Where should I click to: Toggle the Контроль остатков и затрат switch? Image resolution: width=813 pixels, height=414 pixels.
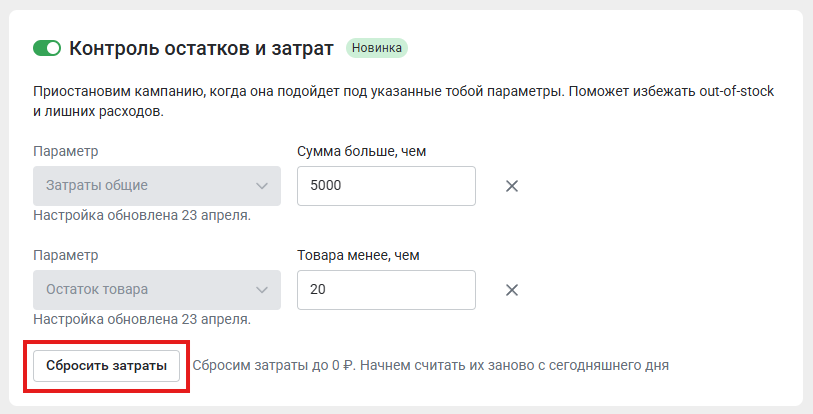(x=47, y=48)
